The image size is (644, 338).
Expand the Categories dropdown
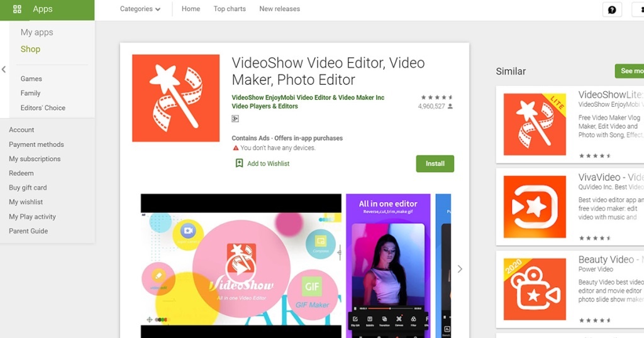click(140, 9)
